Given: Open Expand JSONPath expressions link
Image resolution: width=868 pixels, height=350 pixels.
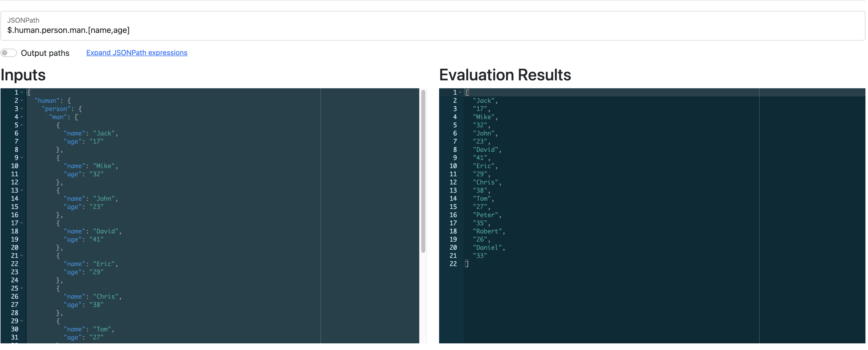Looking at the screenshot, I should [x=136, y=53].
